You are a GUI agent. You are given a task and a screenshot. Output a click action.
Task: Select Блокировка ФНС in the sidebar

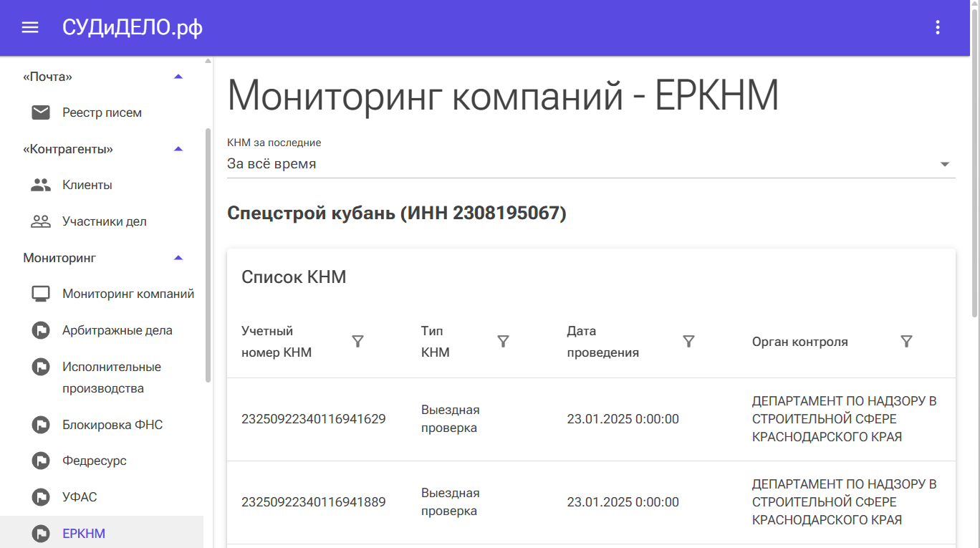coord(112,425)
